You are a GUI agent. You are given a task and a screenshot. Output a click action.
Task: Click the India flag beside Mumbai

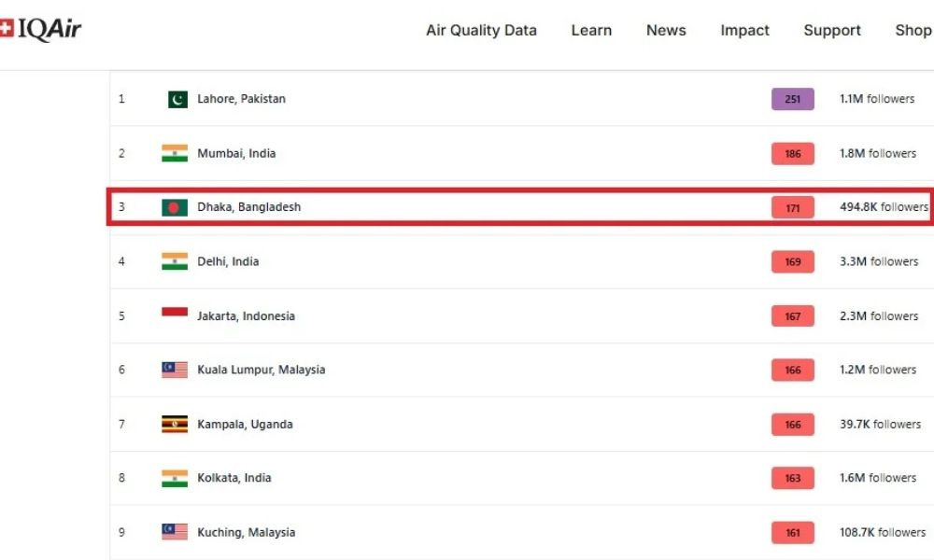pos(175,154)
